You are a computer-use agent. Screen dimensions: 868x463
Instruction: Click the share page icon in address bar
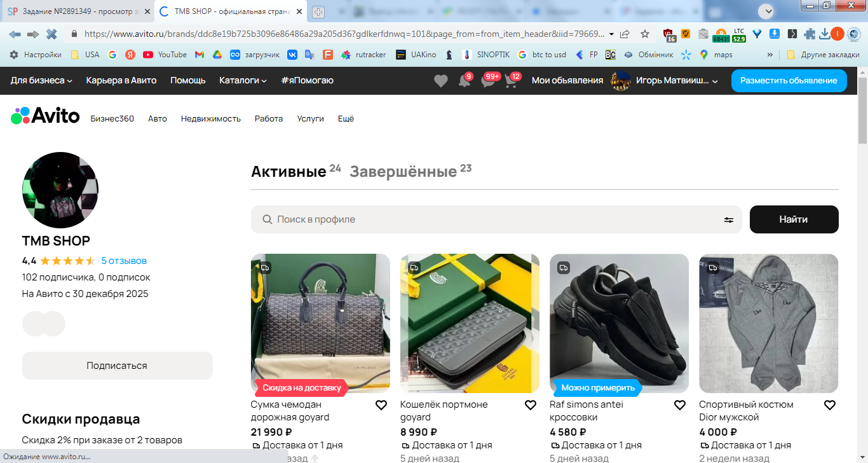pyautogui.click(x=625, y=34)
